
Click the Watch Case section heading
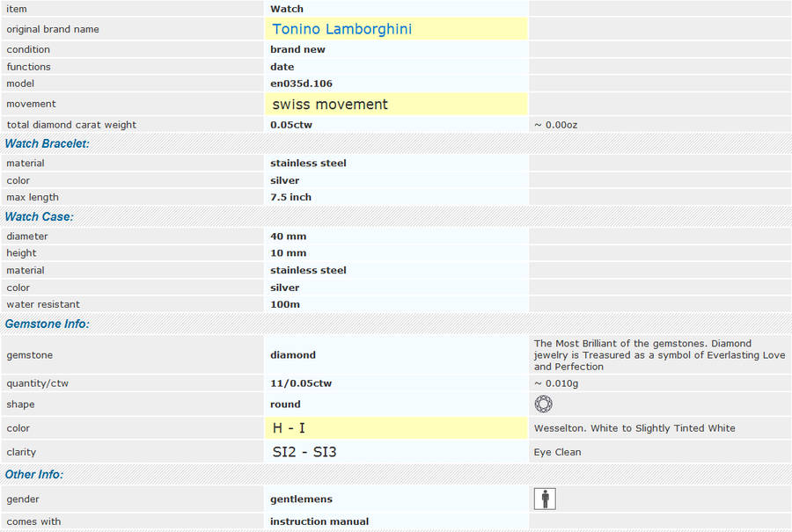pyautogui.click(x=39, y=216)
